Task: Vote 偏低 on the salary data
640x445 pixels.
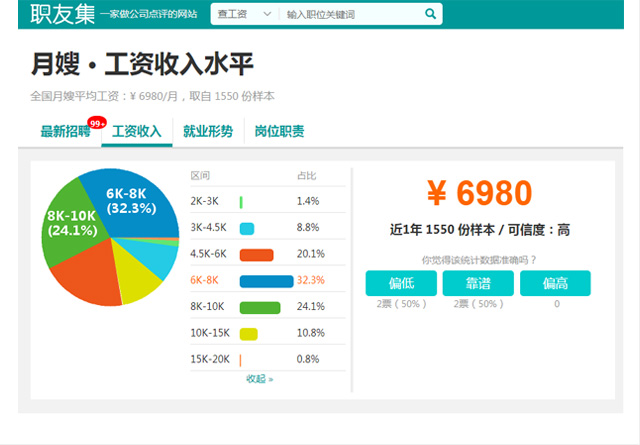Action: pos(400,283)
